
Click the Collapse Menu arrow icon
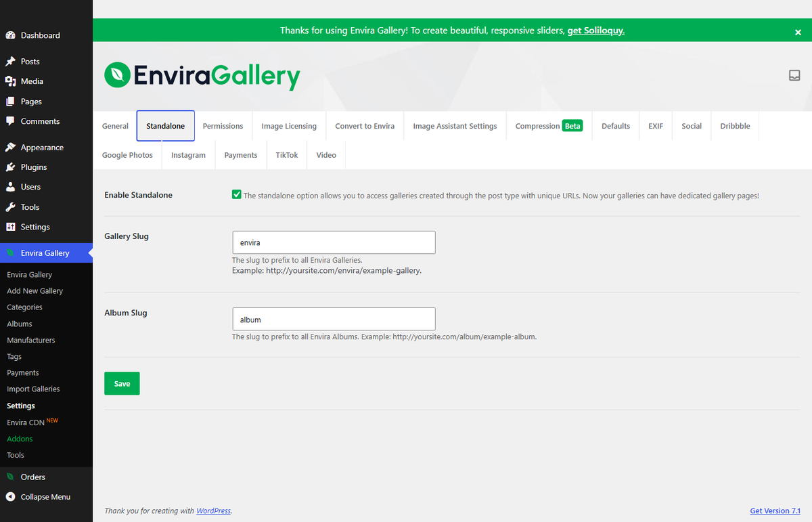pos(10,497)
